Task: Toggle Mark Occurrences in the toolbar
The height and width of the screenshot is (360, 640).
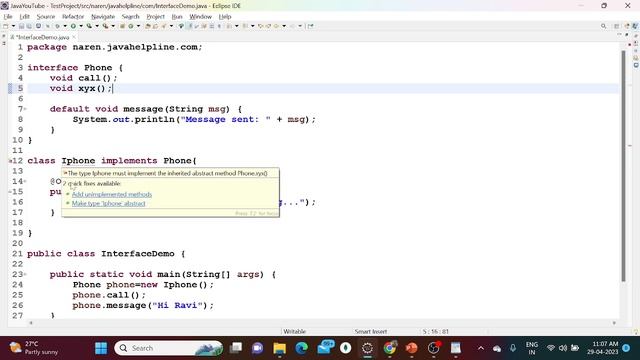Action: [190, 26]
